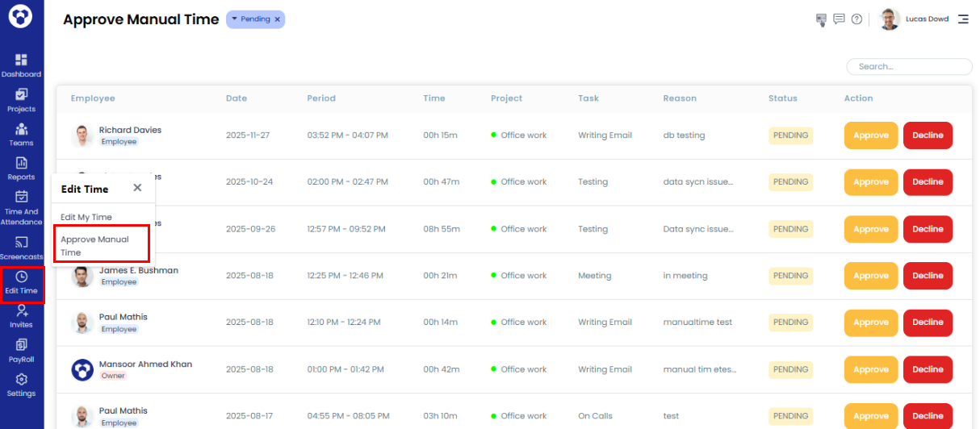
Task: Open the Dashboard from the sidebar
Action: click(x=21, y=65)
